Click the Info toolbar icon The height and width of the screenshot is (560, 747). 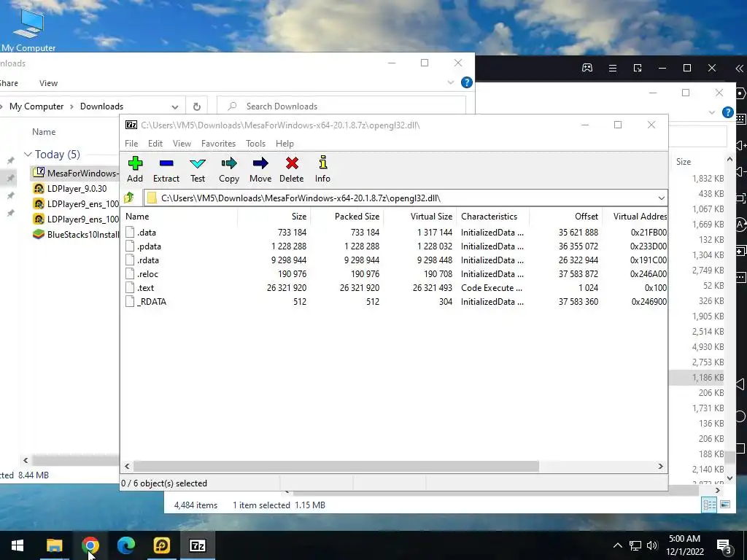click(322, 169)
